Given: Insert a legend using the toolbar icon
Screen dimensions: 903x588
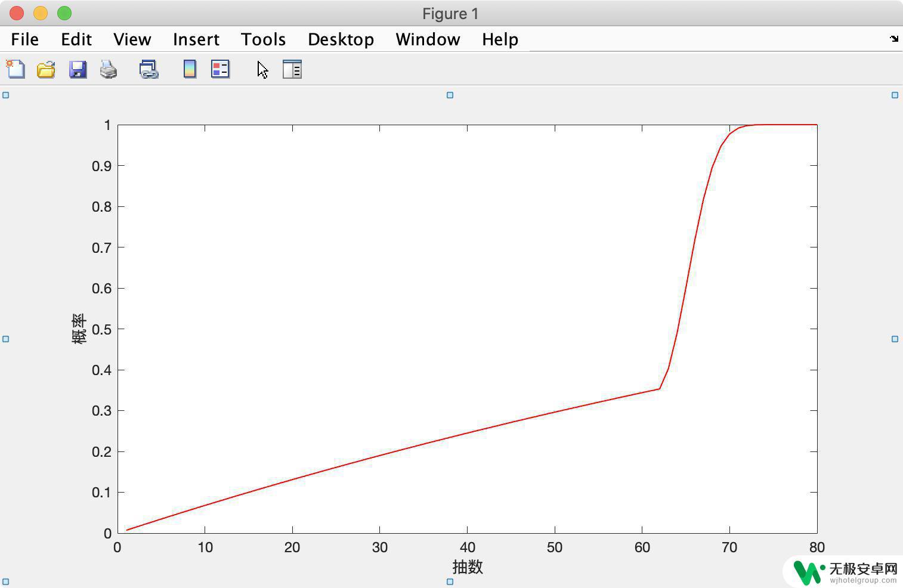Looking at the screenshot, I should pos(220,69).
